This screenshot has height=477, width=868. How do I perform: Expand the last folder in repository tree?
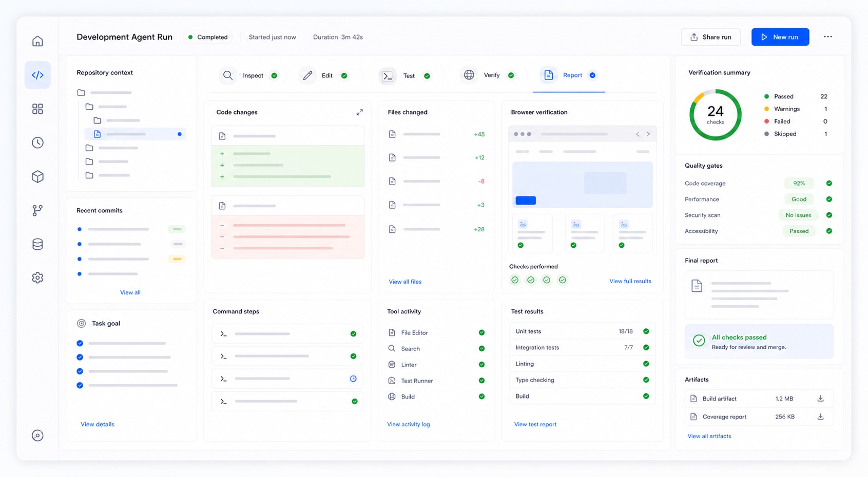[x=89, y=175]
